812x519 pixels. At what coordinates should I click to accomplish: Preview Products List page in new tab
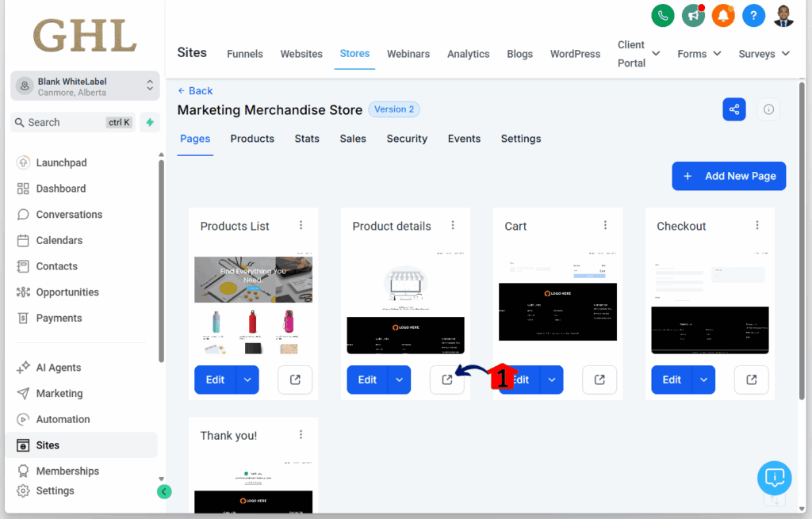(x=295, y=380)
